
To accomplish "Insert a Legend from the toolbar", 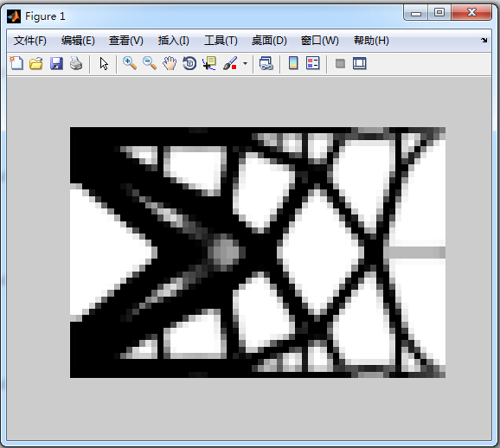I will [313, 63].
